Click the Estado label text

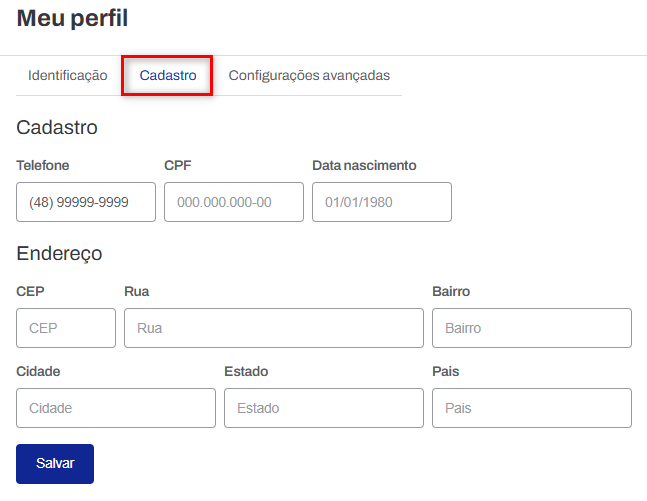pos(246,371)
